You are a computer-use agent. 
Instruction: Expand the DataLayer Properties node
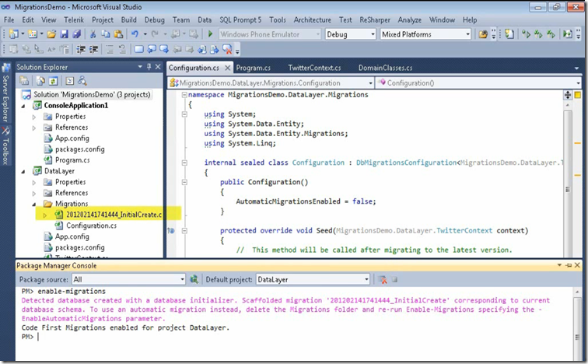tap(33, 183)
